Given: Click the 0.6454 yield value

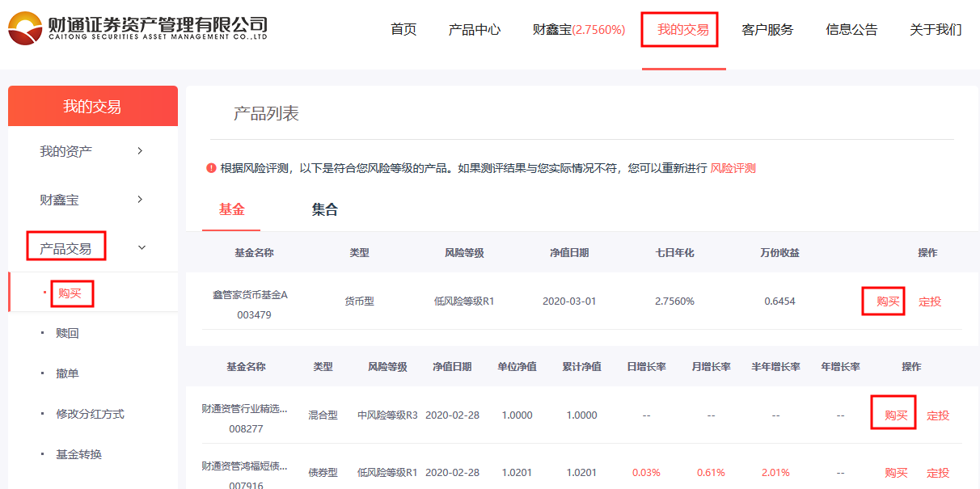Looking at the screenshot, I should click(779, 301).
